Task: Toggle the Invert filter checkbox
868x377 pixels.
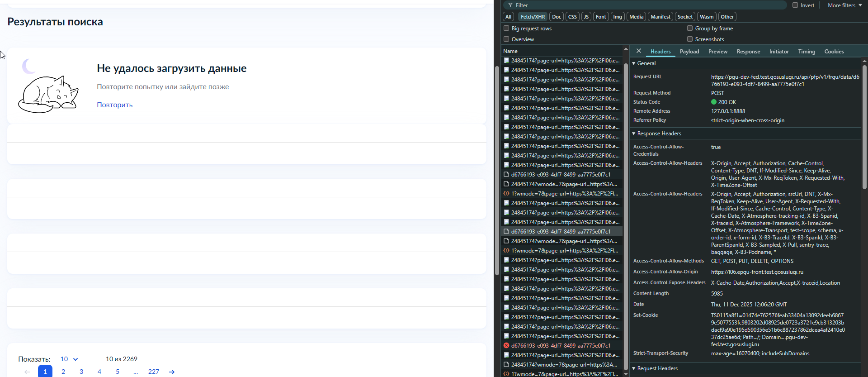Action: click(x=795, y=5)
